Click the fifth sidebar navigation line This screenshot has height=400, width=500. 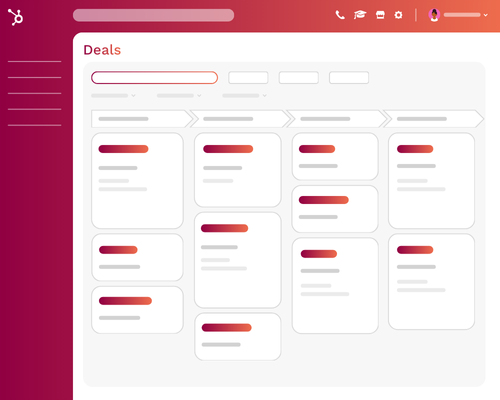[35, 125]
